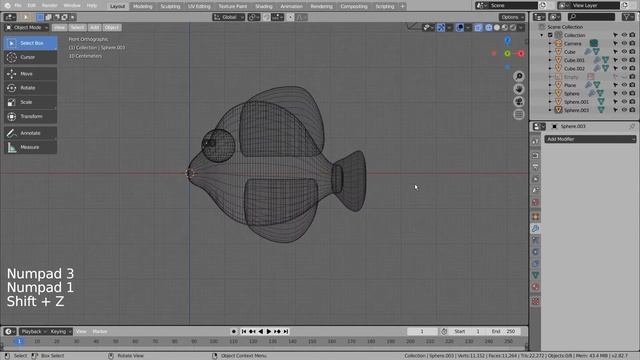Switch to Sculpting workspace tab

click(x=170, y=6)
